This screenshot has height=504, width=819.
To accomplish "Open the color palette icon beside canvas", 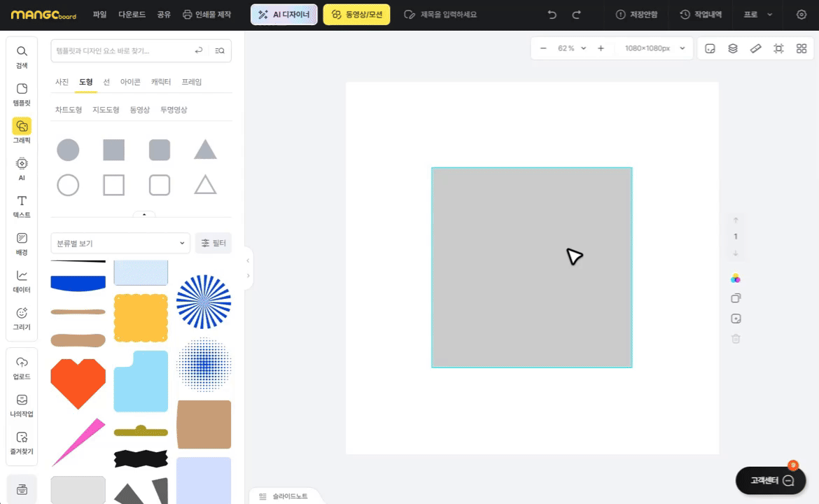I will [736, 279].
